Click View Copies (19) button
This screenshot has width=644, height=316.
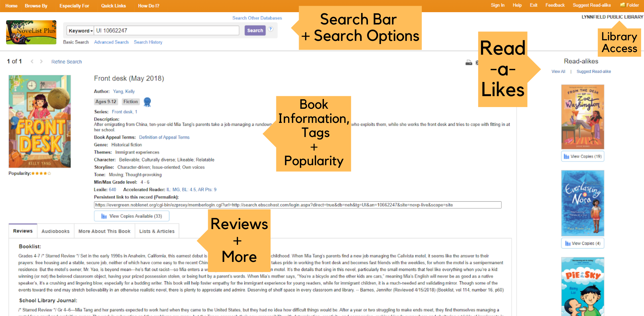(583, 156)
